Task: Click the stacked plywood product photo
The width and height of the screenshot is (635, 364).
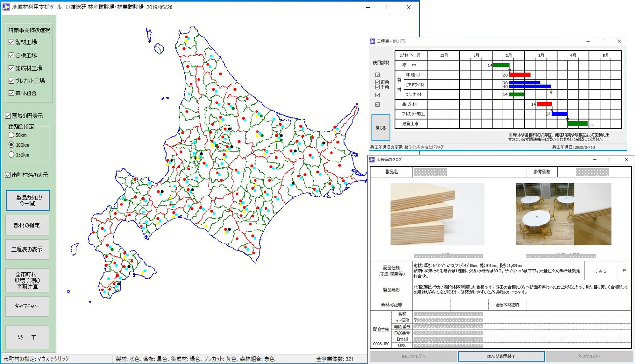Action: [437, 214]
